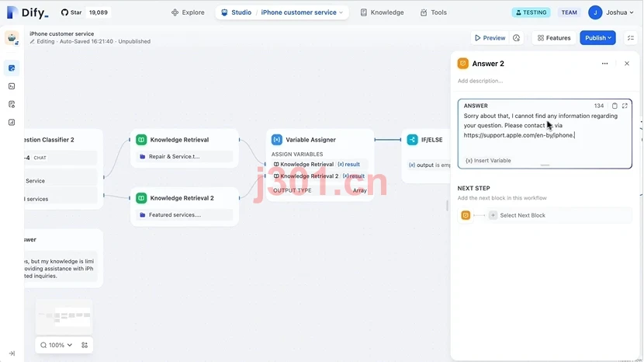
Task: Click the workflow minimap thumbnail
Action: pos(64,317)
